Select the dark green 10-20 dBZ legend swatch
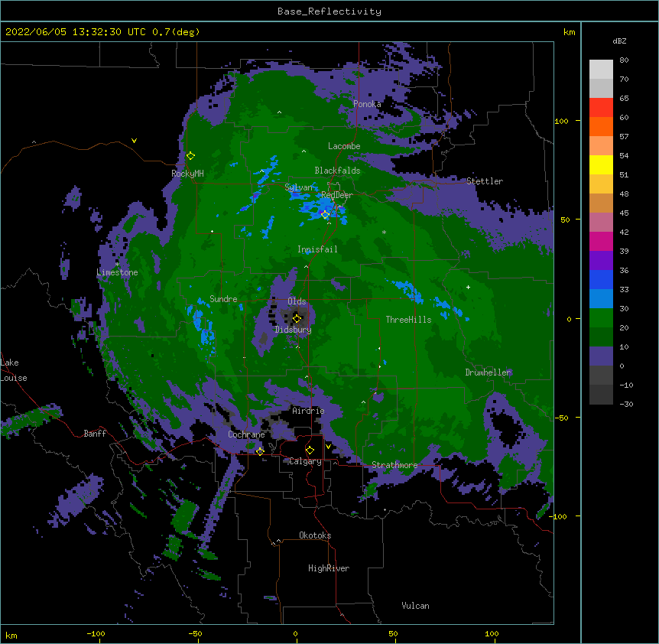 pos(601,337)
